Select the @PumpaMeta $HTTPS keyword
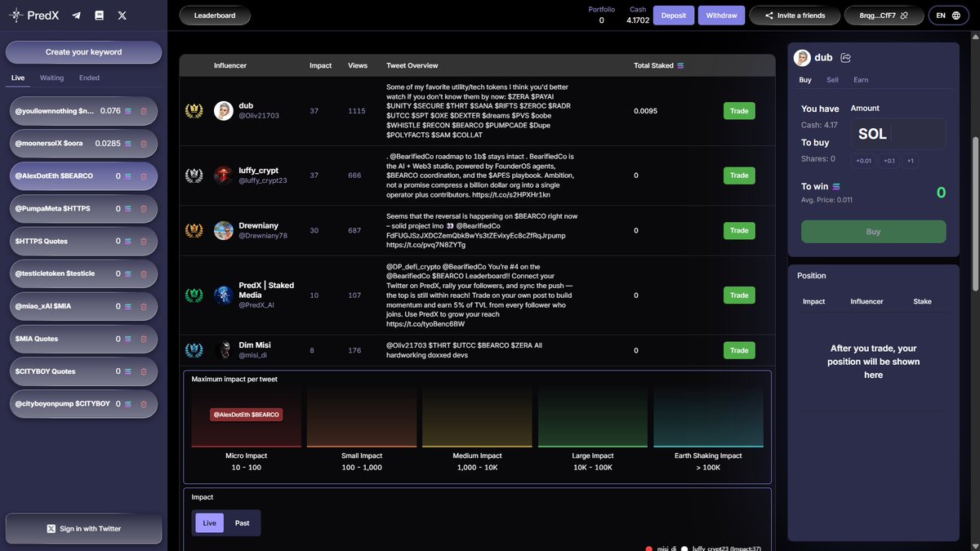The width and height of the screenshot is (980, 551). pos(83,209)
